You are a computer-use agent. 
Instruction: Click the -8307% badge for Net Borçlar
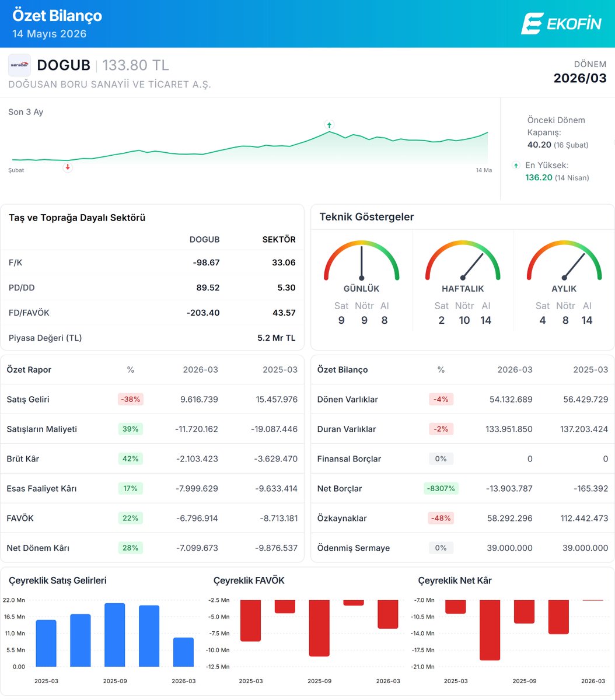441,488
